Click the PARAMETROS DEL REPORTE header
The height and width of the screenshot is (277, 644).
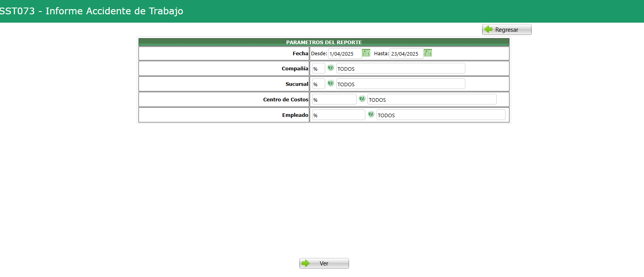(x=324, y=42)
